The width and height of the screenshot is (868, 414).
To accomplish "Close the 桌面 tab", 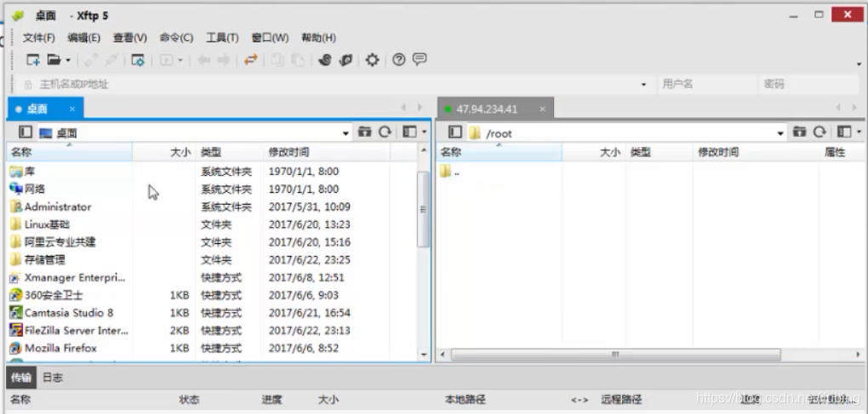I will click(x=72, y=109).
